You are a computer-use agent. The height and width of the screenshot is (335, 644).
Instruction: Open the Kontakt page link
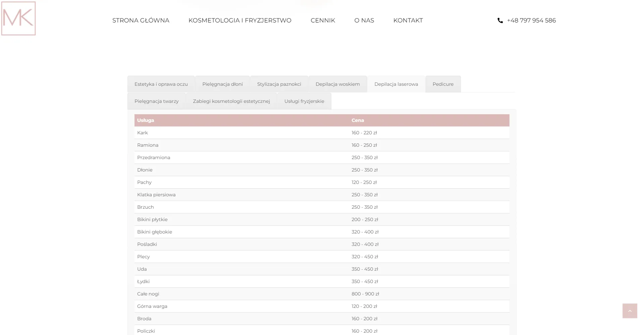(408, 20)
